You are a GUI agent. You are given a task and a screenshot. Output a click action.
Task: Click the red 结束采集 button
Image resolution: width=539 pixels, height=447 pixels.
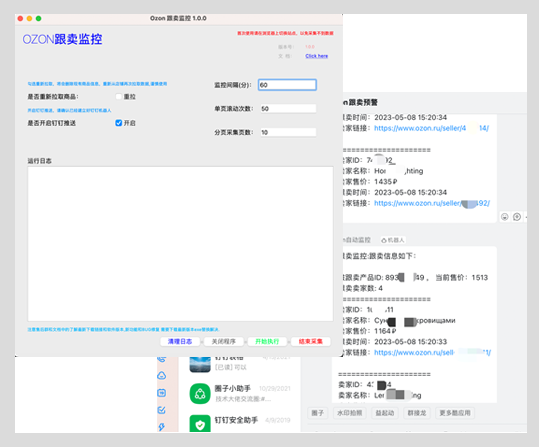[311, 341]
